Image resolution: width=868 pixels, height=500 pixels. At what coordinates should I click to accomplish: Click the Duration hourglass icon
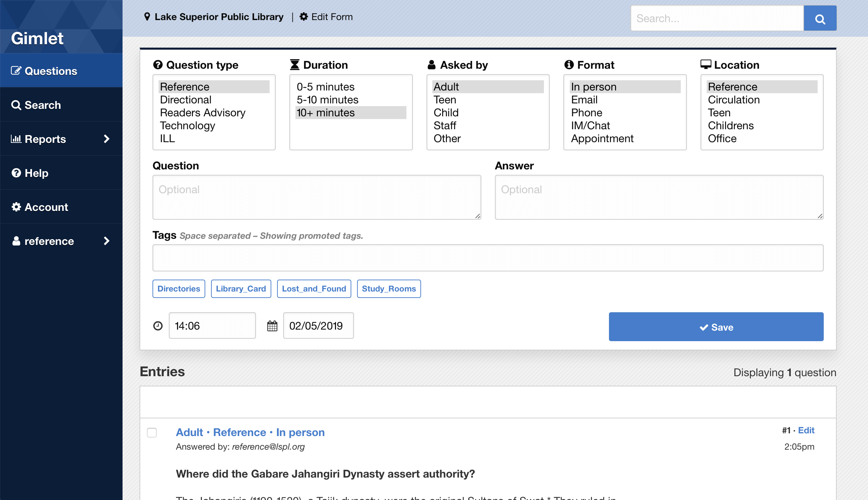point(294,64)
